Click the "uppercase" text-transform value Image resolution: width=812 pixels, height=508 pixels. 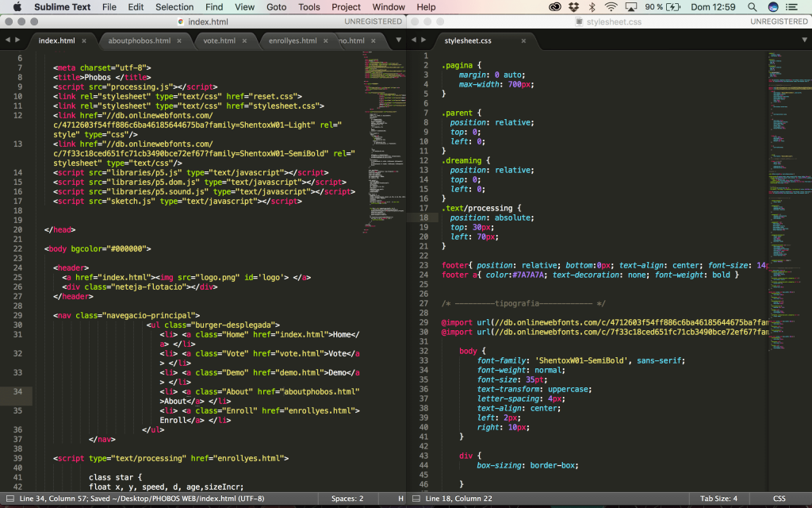(x=569, y=389)
